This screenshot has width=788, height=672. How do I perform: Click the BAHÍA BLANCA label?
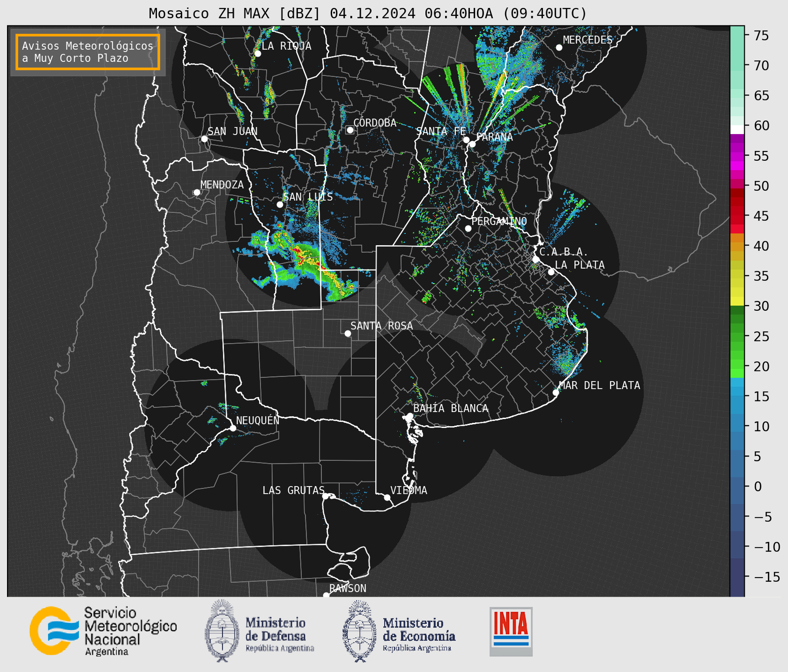451,408
